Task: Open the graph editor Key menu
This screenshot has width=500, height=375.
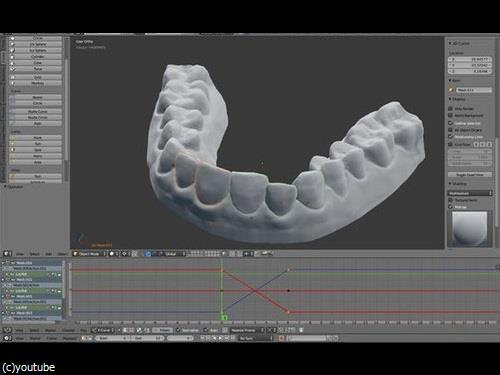Action: (x=83, y=330)
